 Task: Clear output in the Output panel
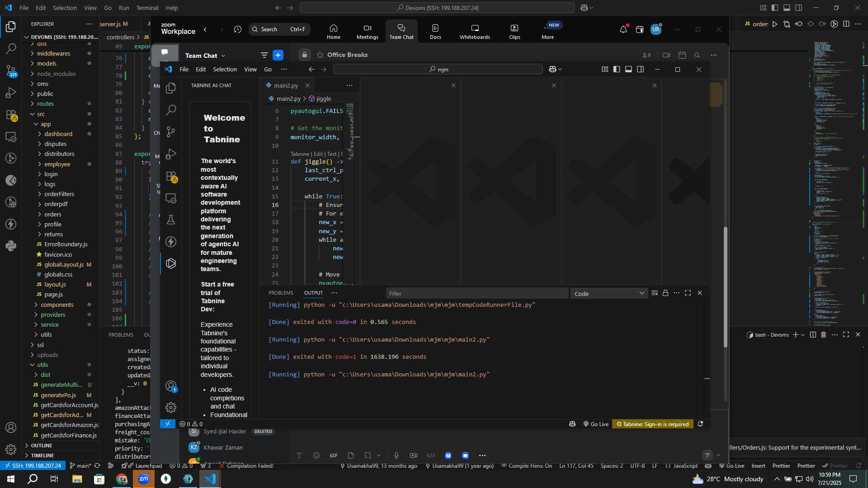pos(654,293)
